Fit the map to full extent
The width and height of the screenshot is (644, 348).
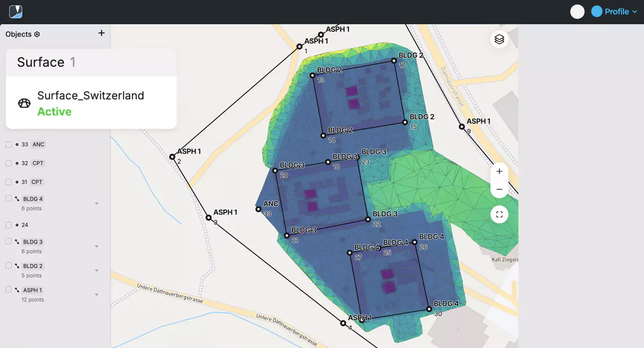(x=500, y=214)
